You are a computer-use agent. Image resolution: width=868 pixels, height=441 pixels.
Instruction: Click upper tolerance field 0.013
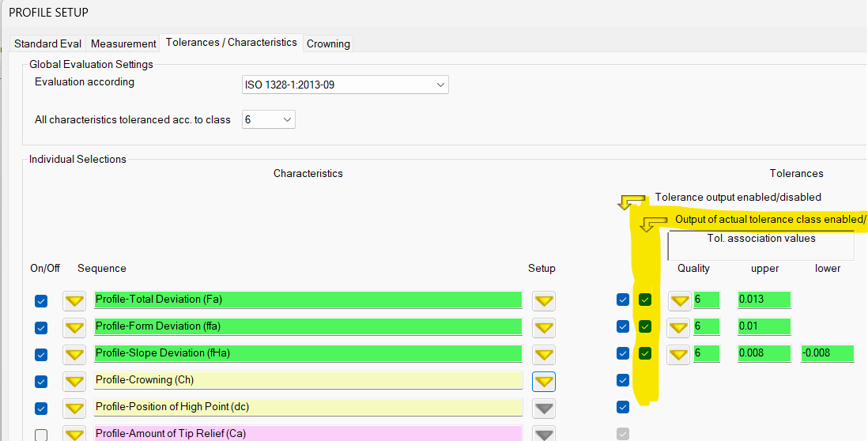point(764,300)
